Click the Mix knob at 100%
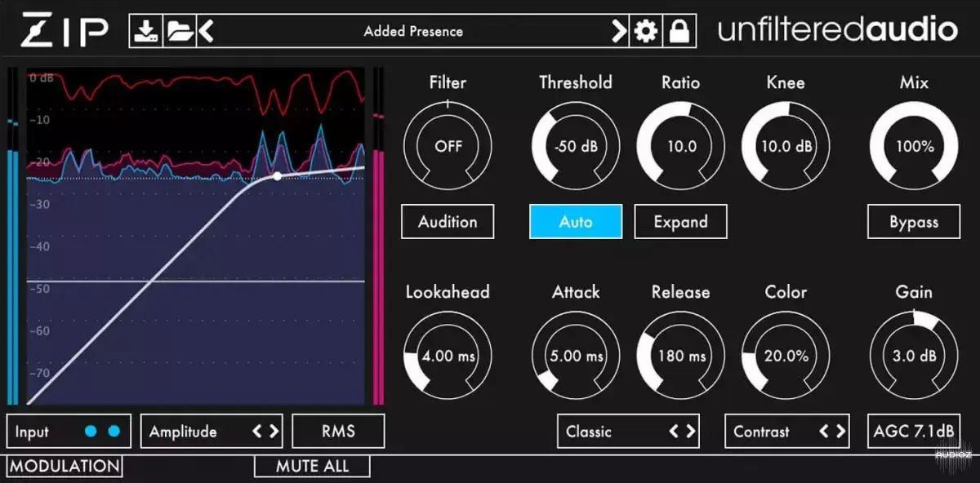This screenshot has width=980, height=483. point(914,146)
